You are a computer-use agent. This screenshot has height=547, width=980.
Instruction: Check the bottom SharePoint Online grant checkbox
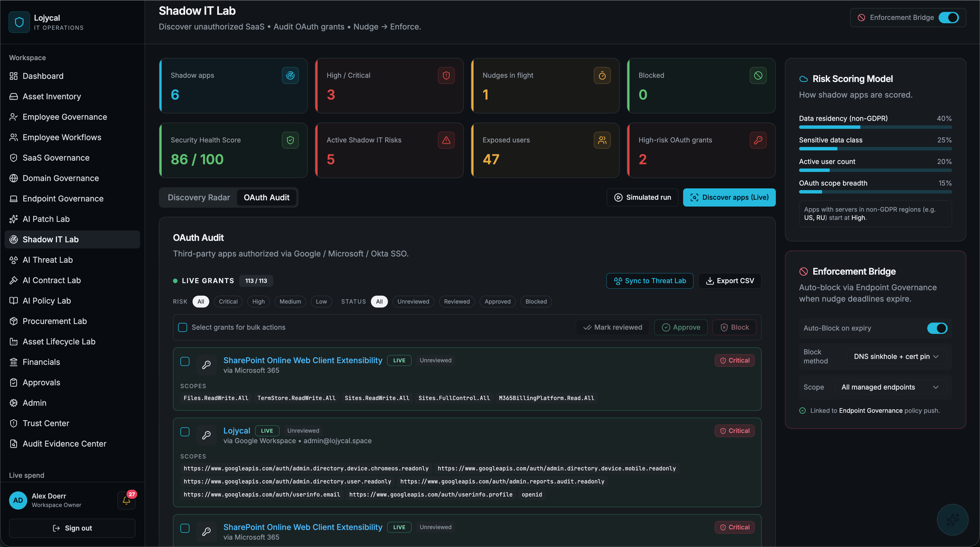coord(185,528)
